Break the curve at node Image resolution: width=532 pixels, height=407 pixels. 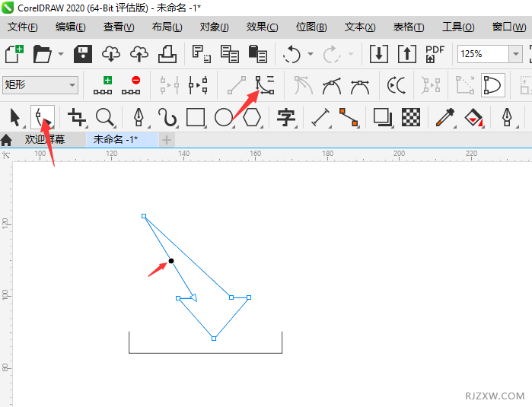click(198, 85)
